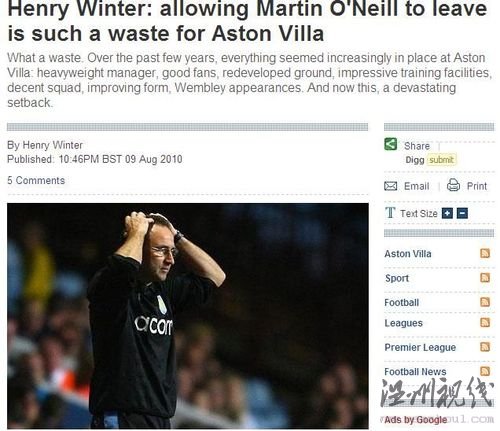This screenshot has width=500, height=431.
Task: Click the green Share icon
Action: (390, 144)
